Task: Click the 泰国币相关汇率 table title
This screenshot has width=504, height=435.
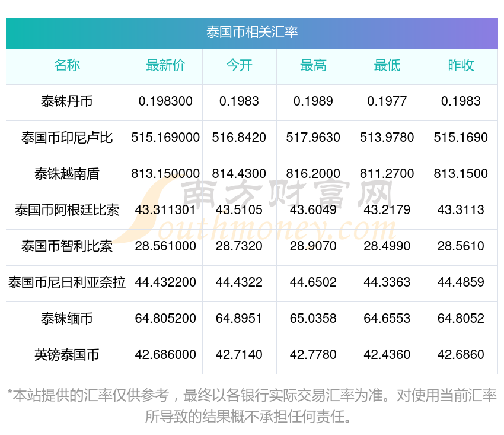Action: click(251, 32)
